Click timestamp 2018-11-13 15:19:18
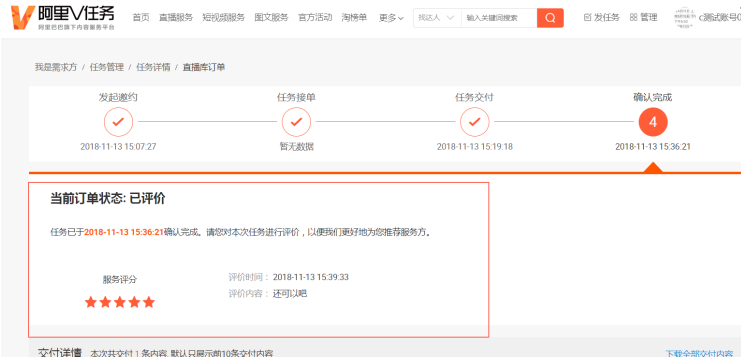This screenshot has width=741, height=362. tap(474, 147)
